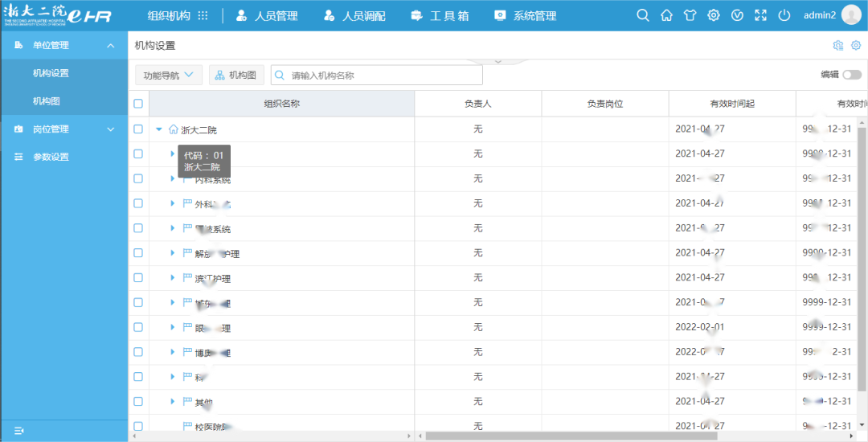Image resolution: width=868 pixels, height=442 pixels.
Task: Click flag icon beside 校医院 row
Action: coord(187,425)
